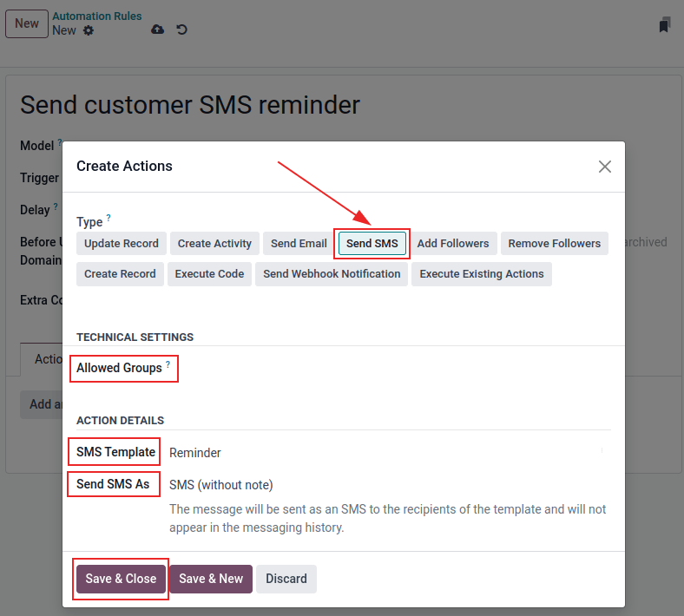Click the Save & New button

coord(211,579)
